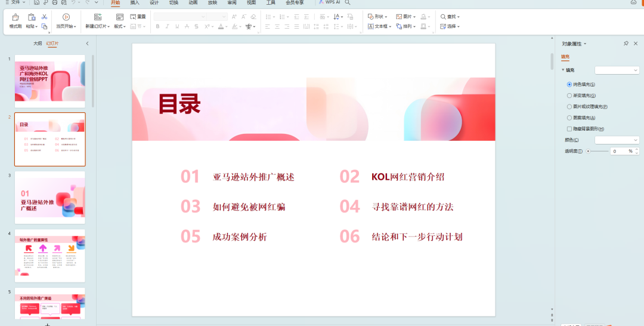Open the File (文件) menu
This screenshot has width=644, height=326.
click(x=15, y=2)
